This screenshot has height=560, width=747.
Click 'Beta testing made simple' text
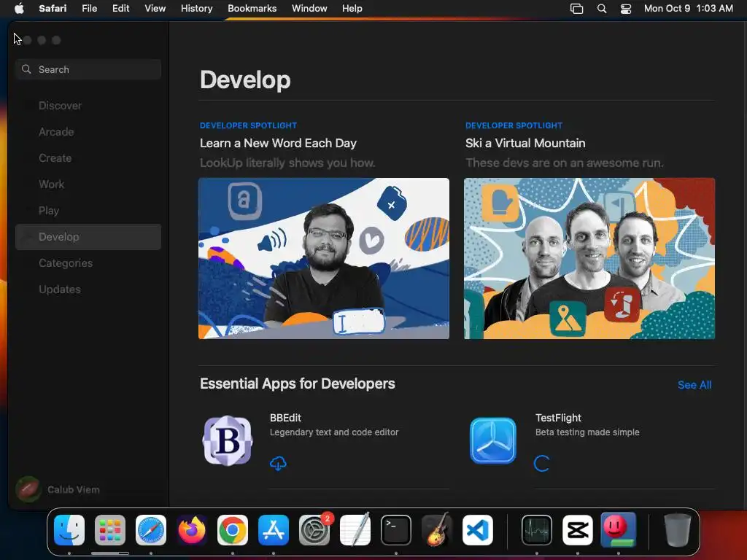coord(587,432)
